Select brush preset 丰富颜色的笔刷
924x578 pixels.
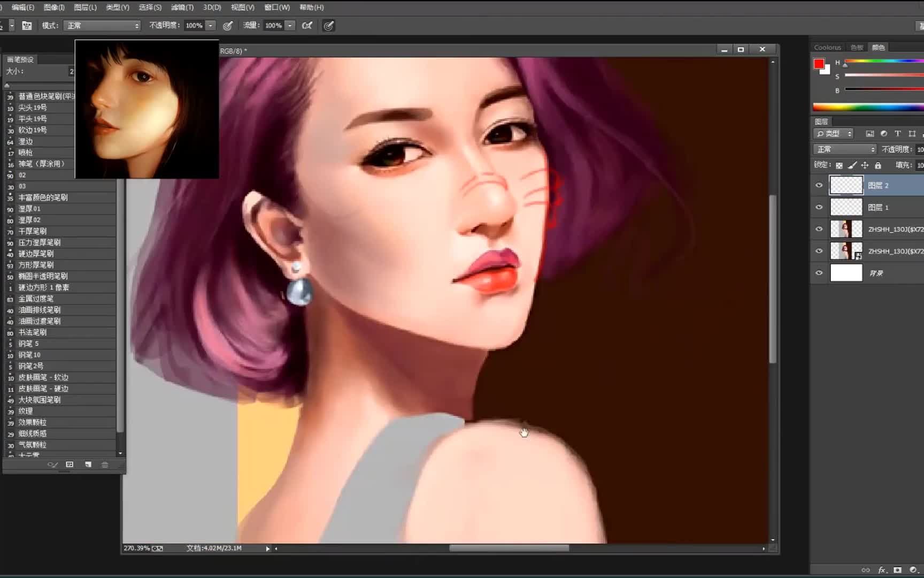tap(60, 197)
